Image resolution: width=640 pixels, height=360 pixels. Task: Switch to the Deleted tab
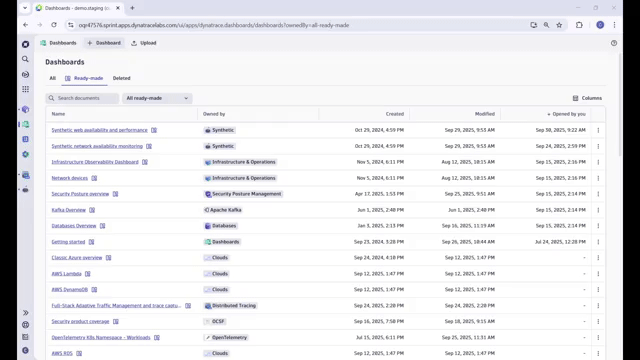[x=122, y=78]
